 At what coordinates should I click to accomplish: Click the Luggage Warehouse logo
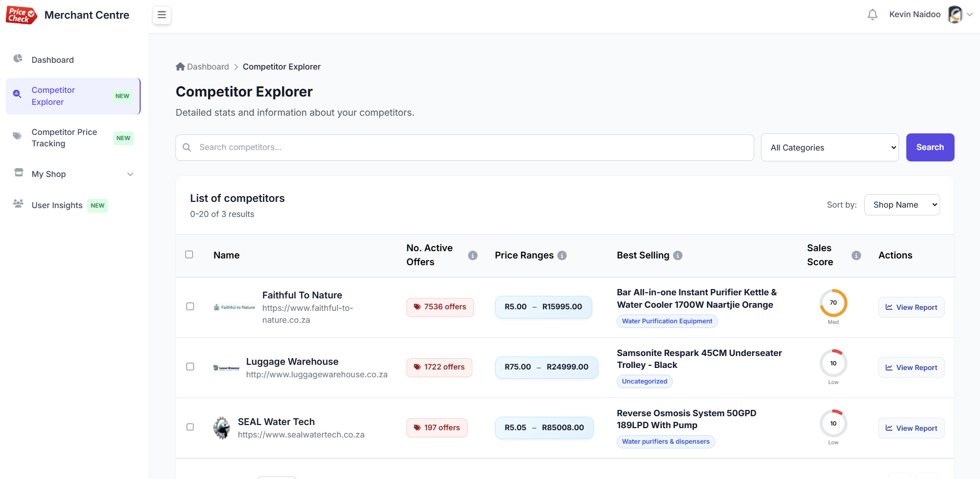226,368
